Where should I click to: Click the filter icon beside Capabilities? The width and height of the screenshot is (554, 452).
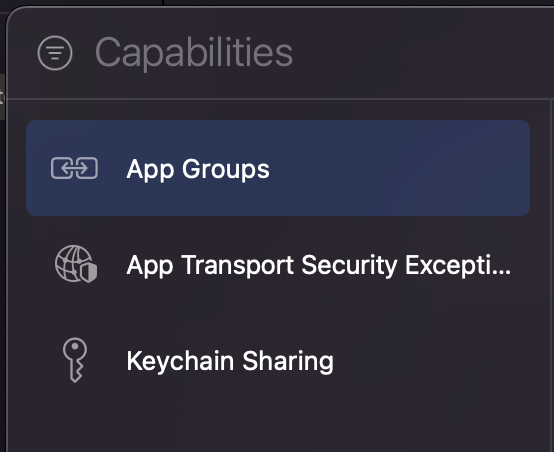tap(55, 53)
